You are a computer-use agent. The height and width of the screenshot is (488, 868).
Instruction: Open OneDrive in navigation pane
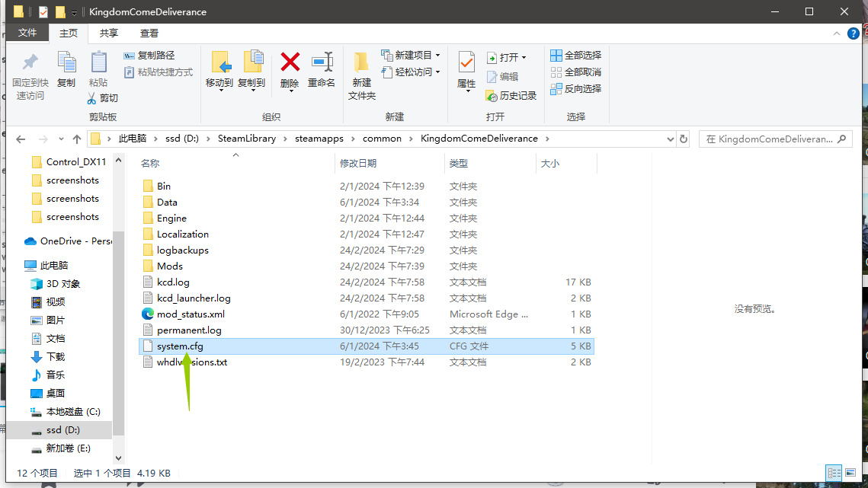[x=68, y=241]
